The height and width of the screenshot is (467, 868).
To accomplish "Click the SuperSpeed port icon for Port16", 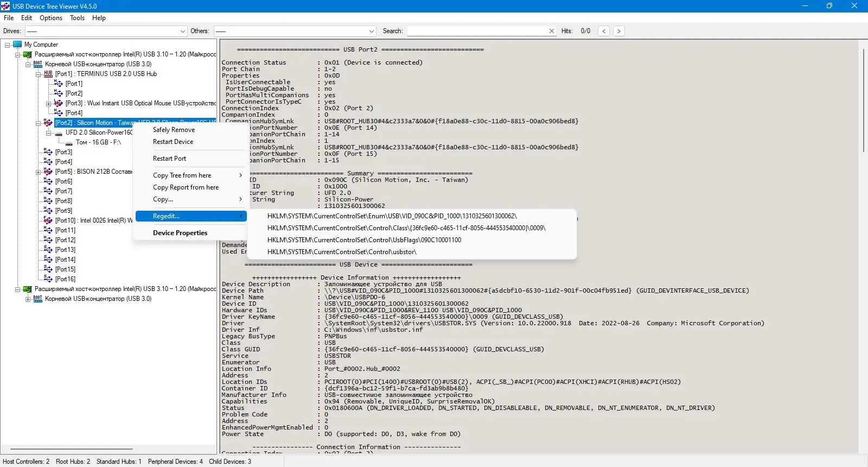I will tap(48, 279).
